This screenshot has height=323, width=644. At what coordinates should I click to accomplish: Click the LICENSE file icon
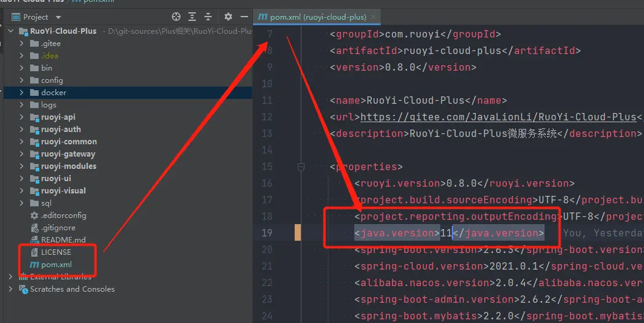pyautogui.click(x=34, y=252)
